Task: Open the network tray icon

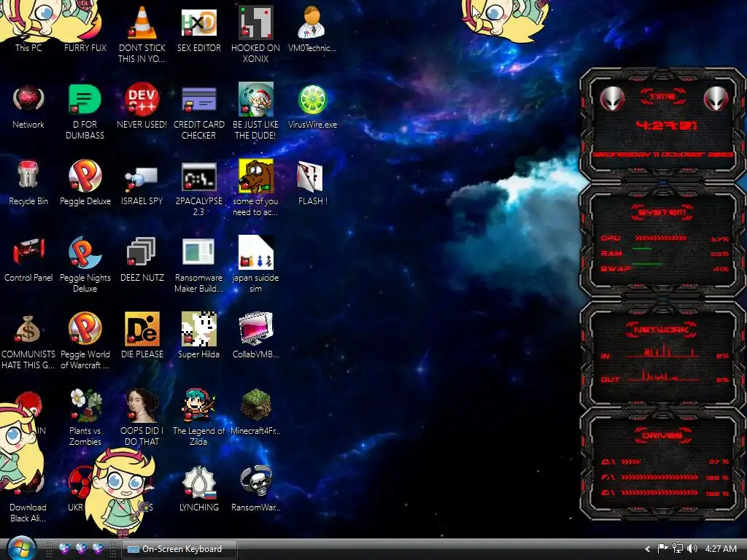Action: pos(677,548)
